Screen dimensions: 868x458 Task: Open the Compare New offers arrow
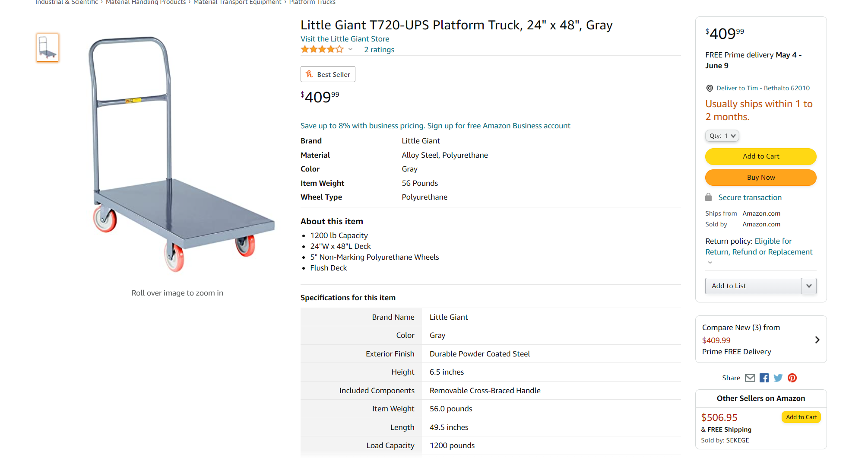(817, 340)
